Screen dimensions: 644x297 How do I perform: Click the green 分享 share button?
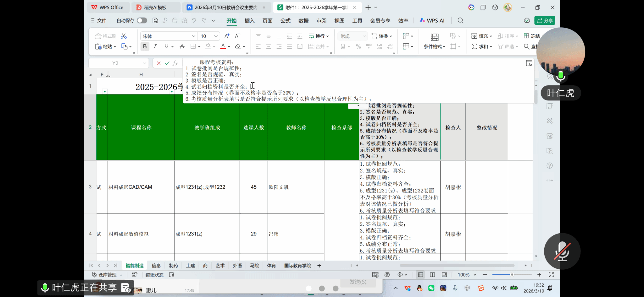tap(545, 20)
